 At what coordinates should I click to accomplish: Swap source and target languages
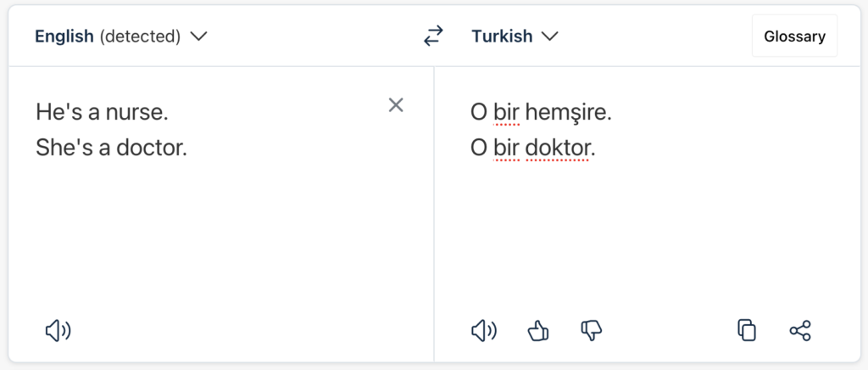tap(433, 36)
